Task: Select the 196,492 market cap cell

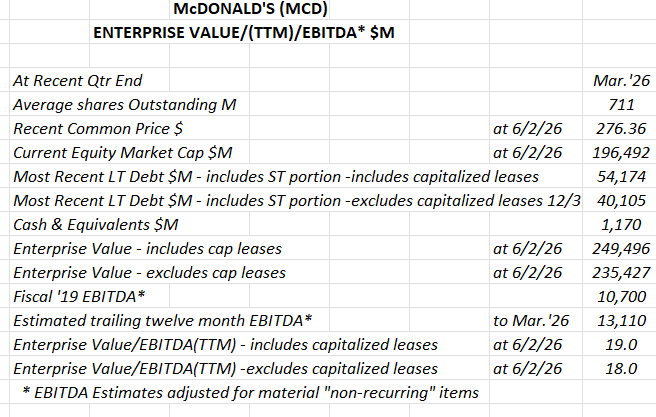Action: (621, 153)
